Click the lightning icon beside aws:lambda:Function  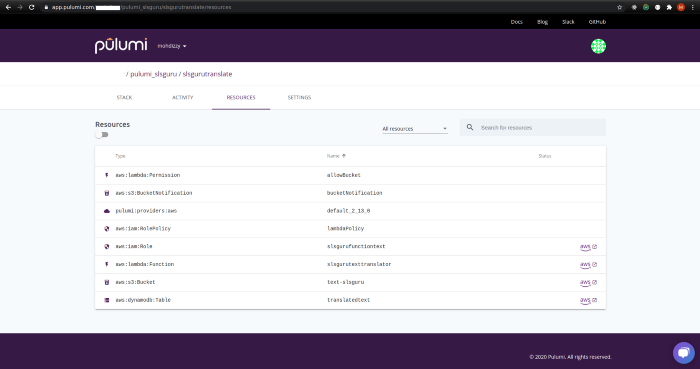pyautogui.click(x=107, y=264)
